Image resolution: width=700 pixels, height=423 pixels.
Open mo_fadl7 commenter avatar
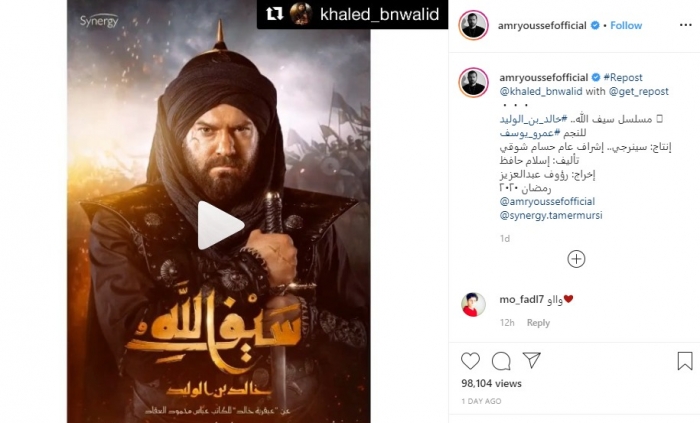[x=473, y=305]
